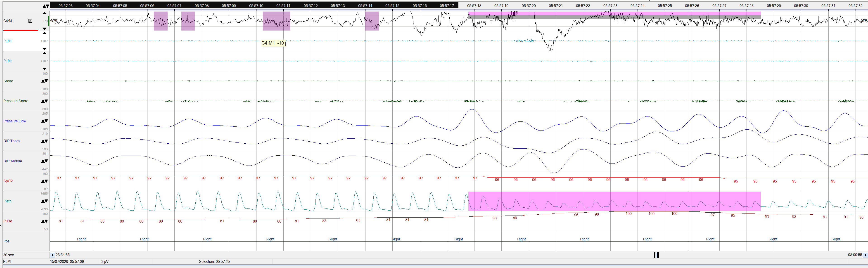
Task: Collapse side panel using left-edge chevron
Action: click(1, 226)
